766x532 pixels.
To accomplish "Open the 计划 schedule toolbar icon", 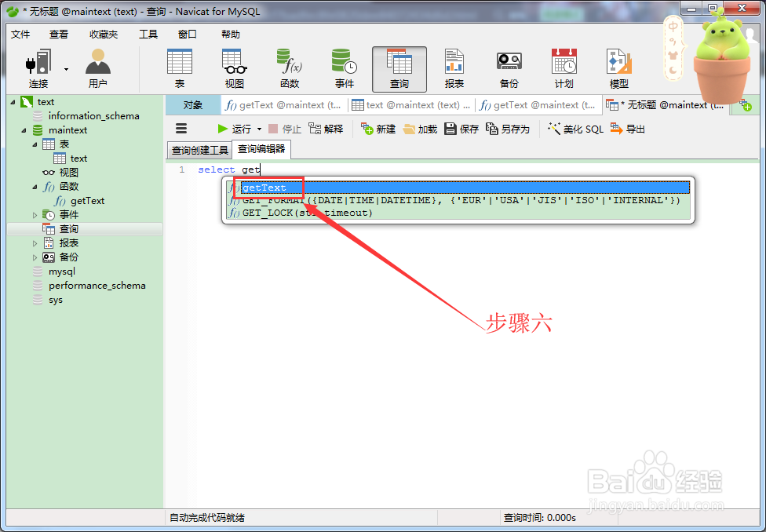I will pos(564,68).
